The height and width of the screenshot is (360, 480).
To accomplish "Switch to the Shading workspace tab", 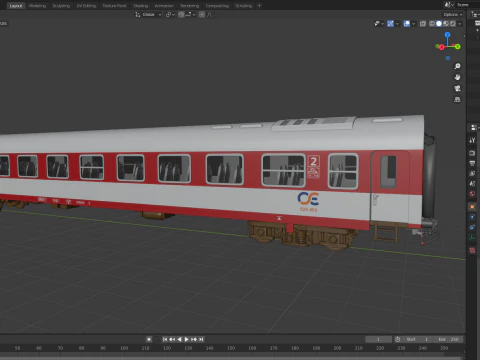I will 141,6.
